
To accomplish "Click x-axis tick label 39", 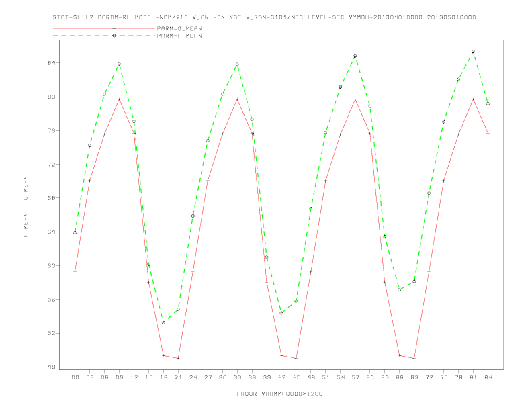I will tap(267, 377).
